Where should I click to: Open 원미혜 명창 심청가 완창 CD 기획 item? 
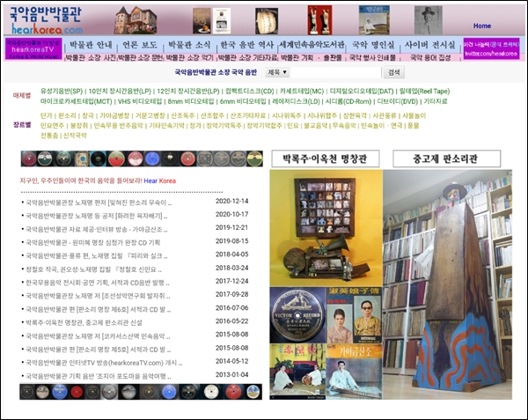tap(93, 242)
